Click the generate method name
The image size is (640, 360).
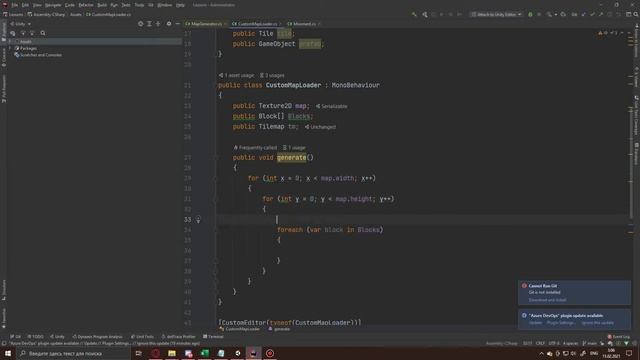(x=291, y=158)
